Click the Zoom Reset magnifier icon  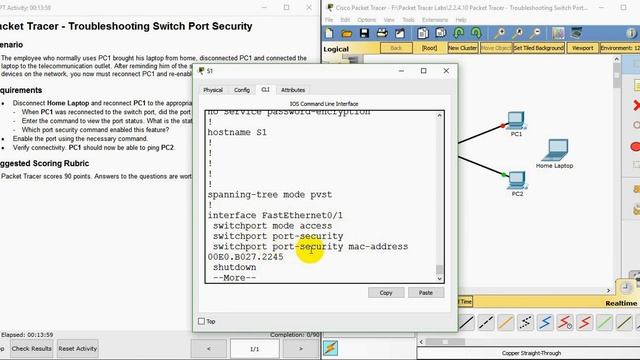518,33
